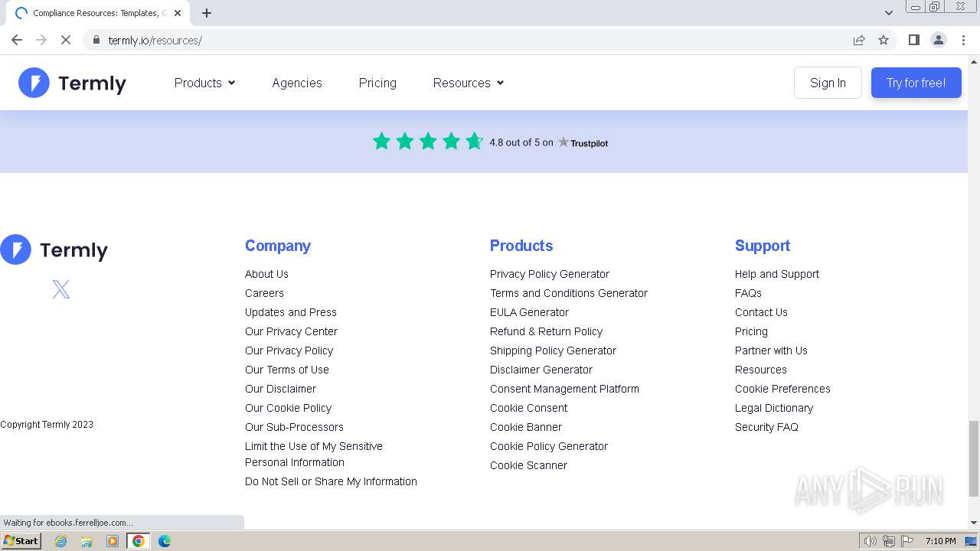This screenshot has width=980, height=551.
Task: Select the Compliance Resources browser tab
Action: pyautogui.click(x=98, y=13)
